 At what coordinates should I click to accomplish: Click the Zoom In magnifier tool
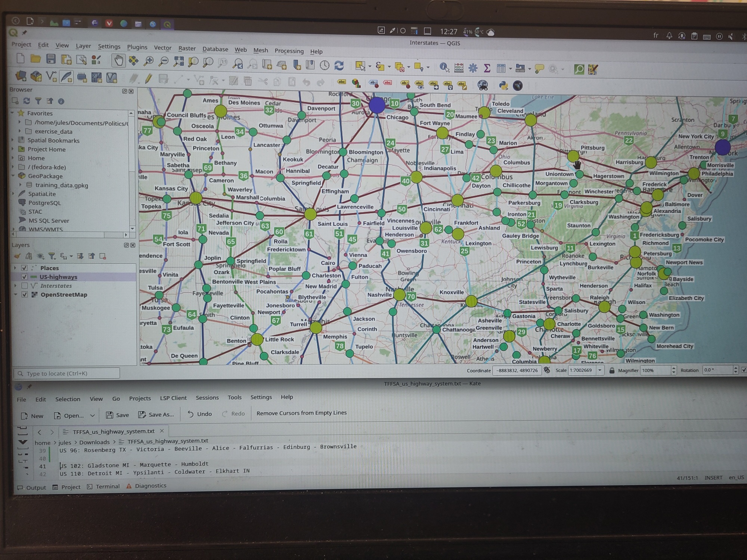point(149,61)
